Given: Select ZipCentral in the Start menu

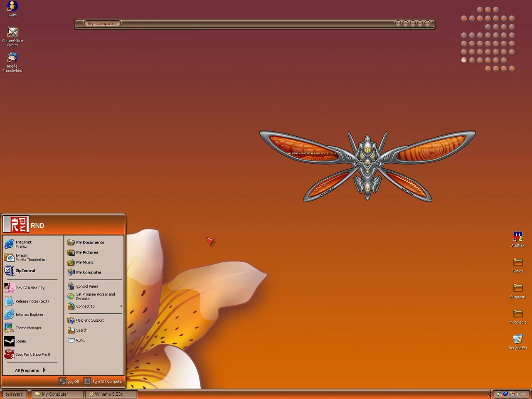Looking at the screenshot, I should click(25, 271).
